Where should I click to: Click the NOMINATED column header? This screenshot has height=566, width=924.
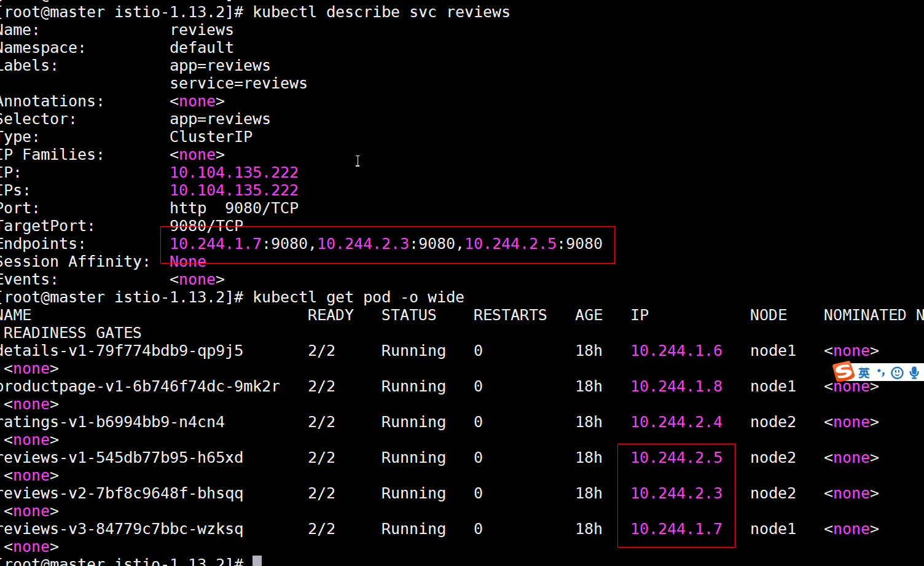(865, 315)
